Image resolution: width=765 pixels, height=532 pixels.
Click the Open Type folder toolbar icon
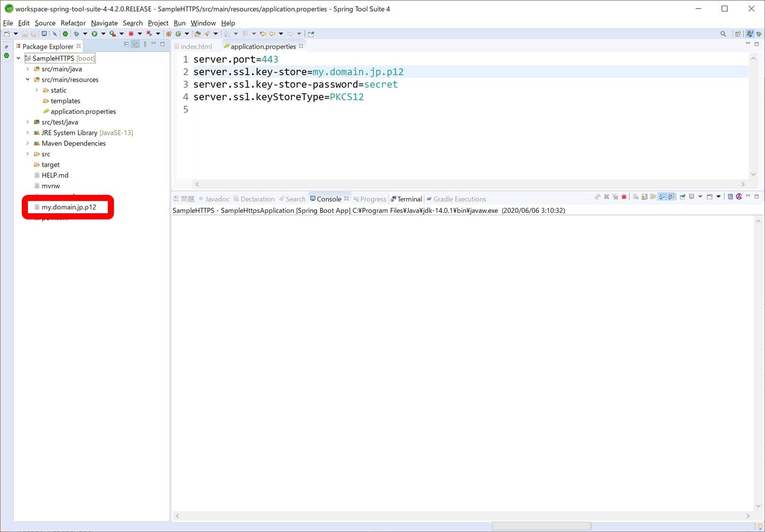click(198, 34)
